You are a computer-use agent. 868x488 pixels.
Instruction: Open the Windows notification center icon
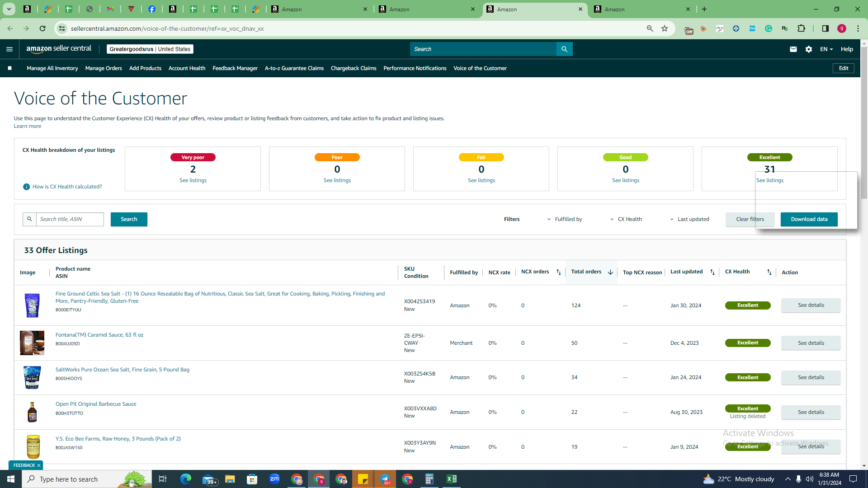coord(853,479)
